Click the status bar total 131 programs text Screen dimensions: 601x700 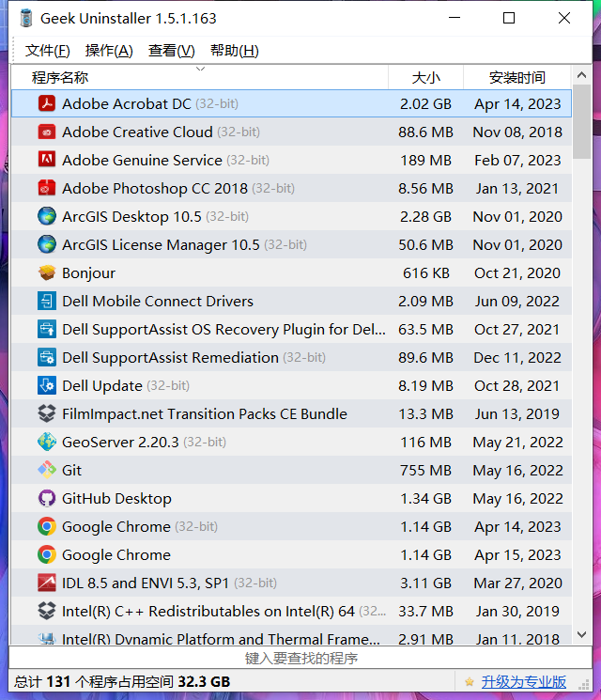click(x=122, y=682)
